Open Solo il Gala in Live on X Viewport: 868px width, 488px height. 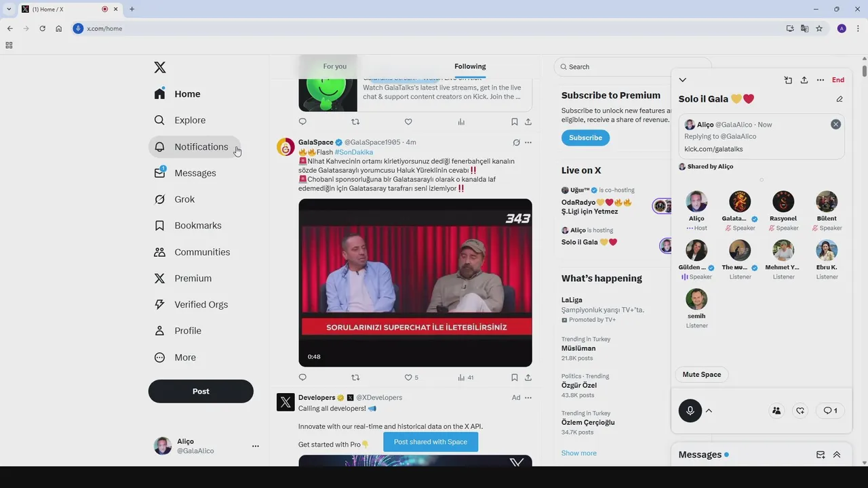click(589, 242)
